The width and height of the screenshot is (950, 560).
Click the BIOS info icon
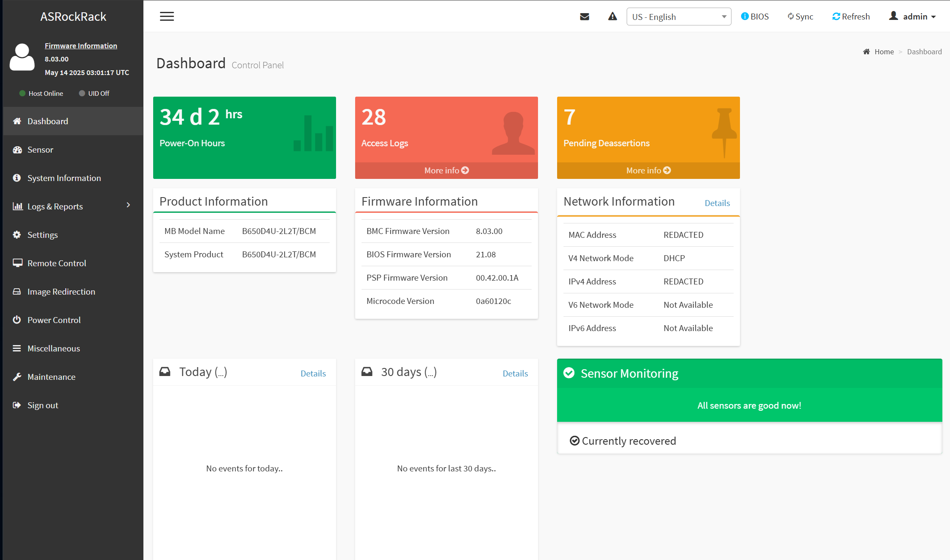point(745,16)
